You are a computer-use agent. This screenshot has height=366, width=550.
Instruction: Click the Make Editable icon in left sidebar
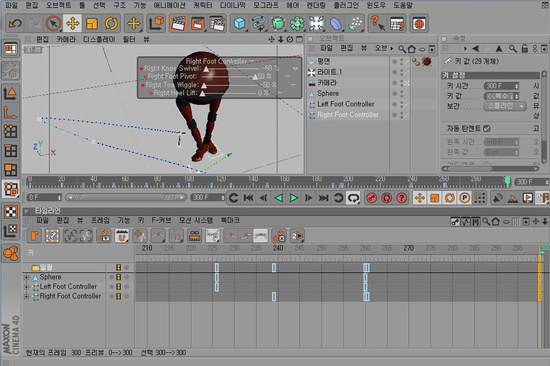tap(11, 71)
